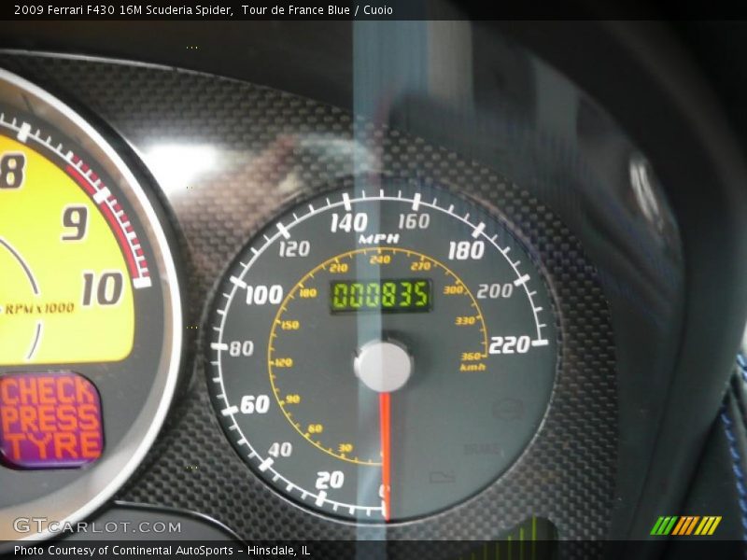This screenshot has width=747, height=560.
Task: Click the 2009 Ferrari F430 title caption
Action: (204, 9)
